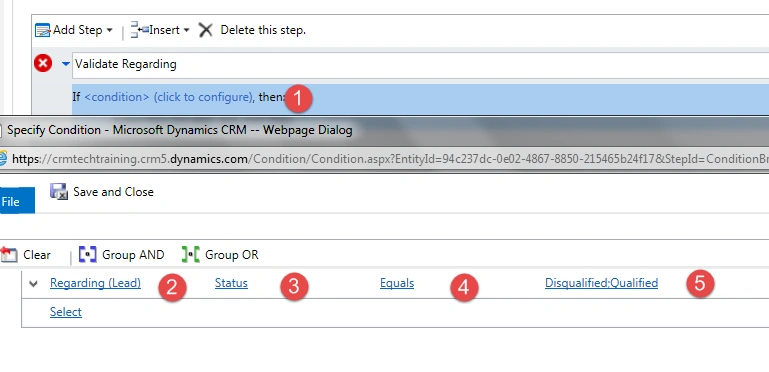Viewport: 769px width, 372px height.
Task: Click the Internet Explorer page icon in address bar
Action: pyautogui.click(x=3, y=158)
